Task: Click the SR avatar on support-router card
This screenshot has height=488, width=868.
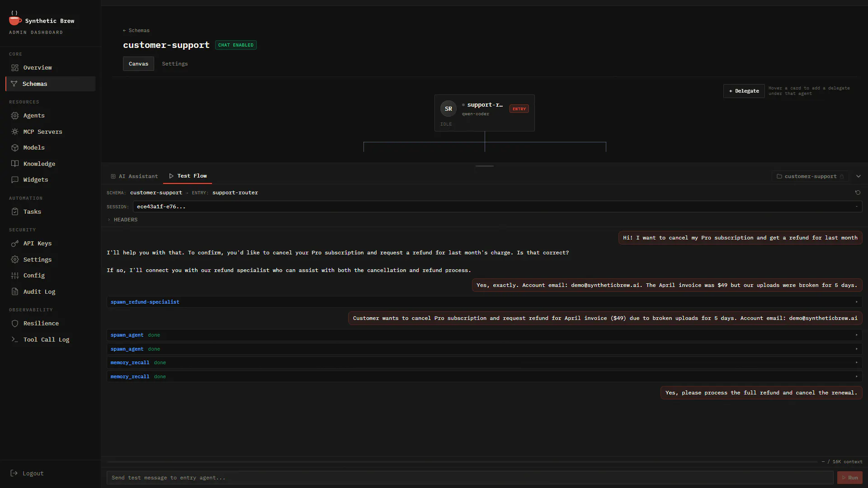Action: (448, 109)
